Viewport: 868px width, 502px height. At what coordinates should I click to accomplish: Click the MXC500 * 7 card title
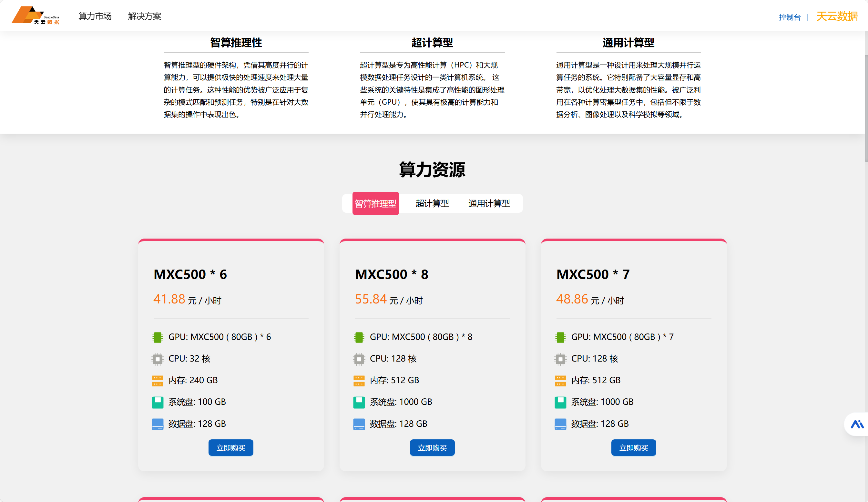coord(593,274)
